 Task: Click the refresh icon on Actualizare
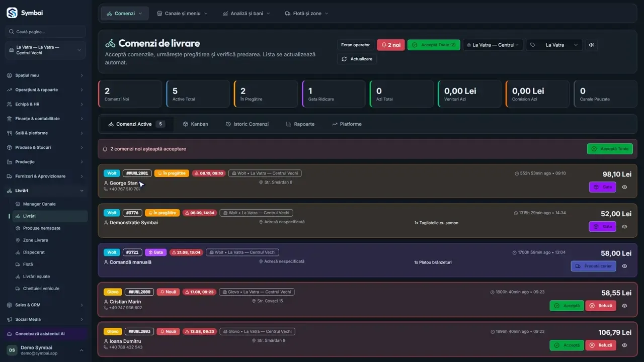tap(344, 59)
